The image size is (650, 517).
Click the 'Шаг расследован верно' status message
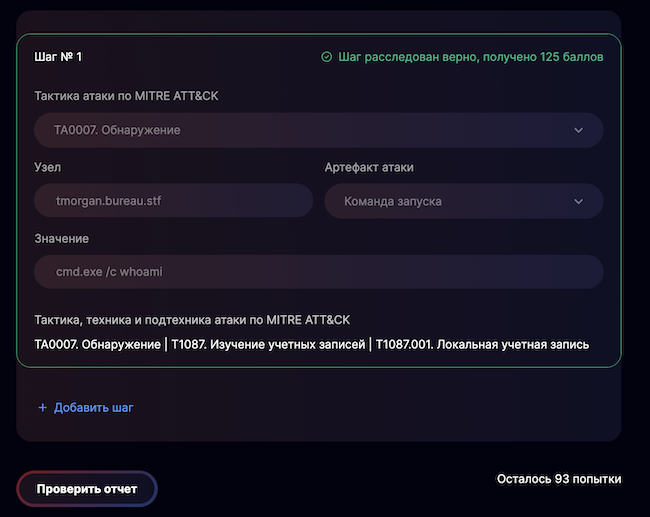click(x=471, y=57)
